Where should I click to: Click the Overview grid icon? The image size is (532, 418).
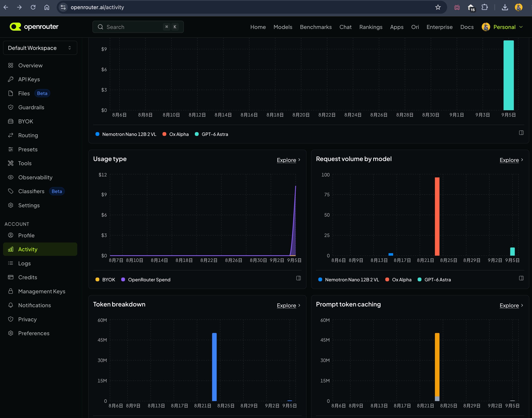click(10, 65)
